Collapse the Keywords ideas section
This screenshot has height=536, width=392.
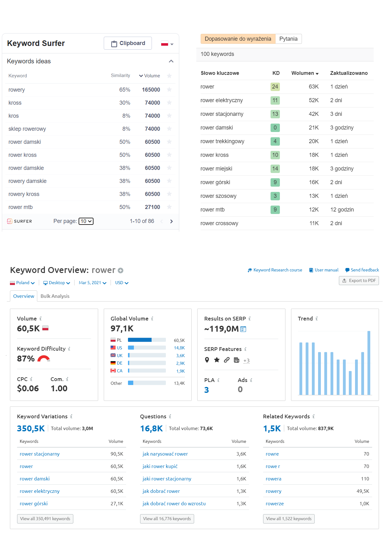171,61
